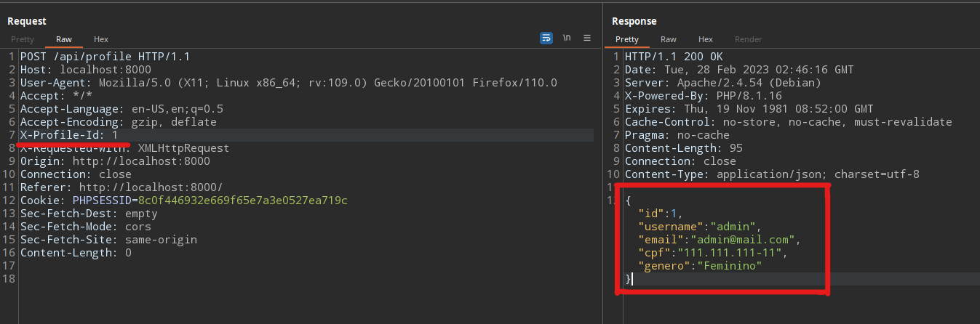The image size is (980, 324).
Task: Select the Request Raw tab
Action: (x=64, y=39)
